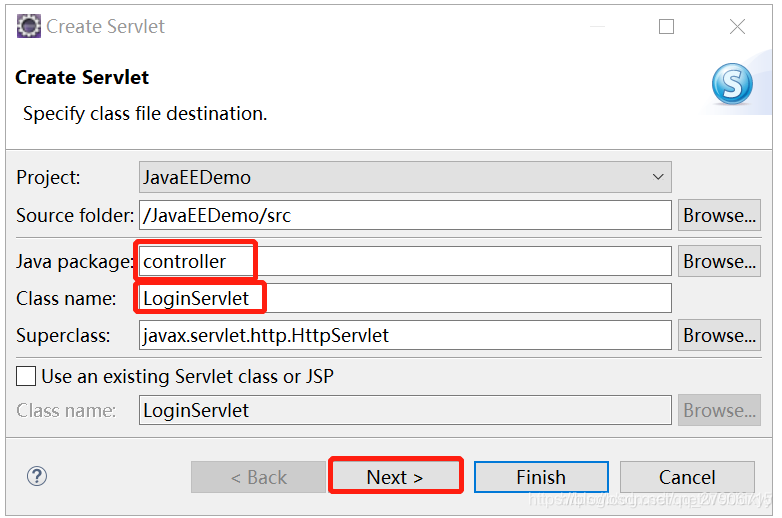The width and height of the screenshot is (782, 518).
Task: Click the Eclipse icon in title bar
Action: 28,26
